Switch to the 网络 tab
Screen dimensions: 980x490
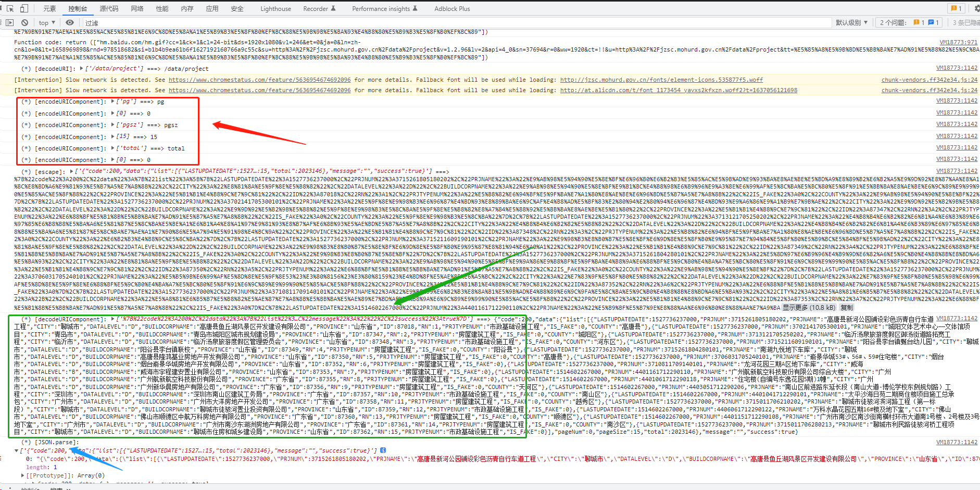pyautogui.click(x=137, y=8)
